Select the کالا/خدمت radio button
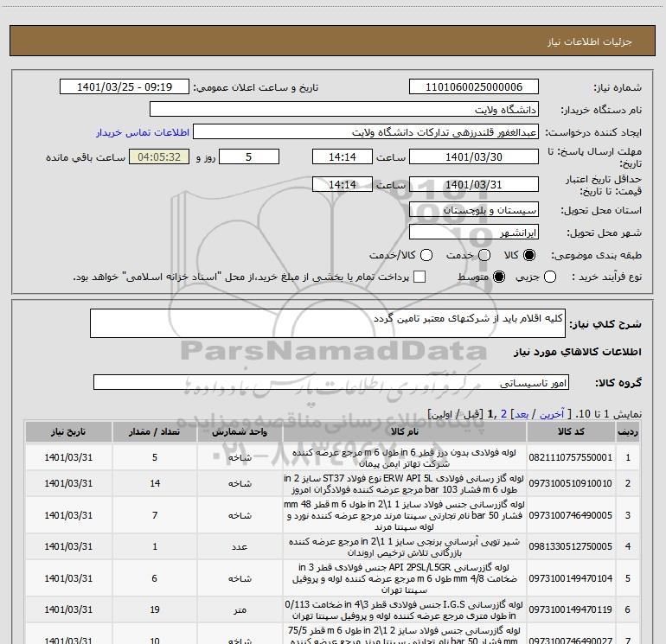The height and width of the screenshot is (644, 666). click(x=426, y=255)
